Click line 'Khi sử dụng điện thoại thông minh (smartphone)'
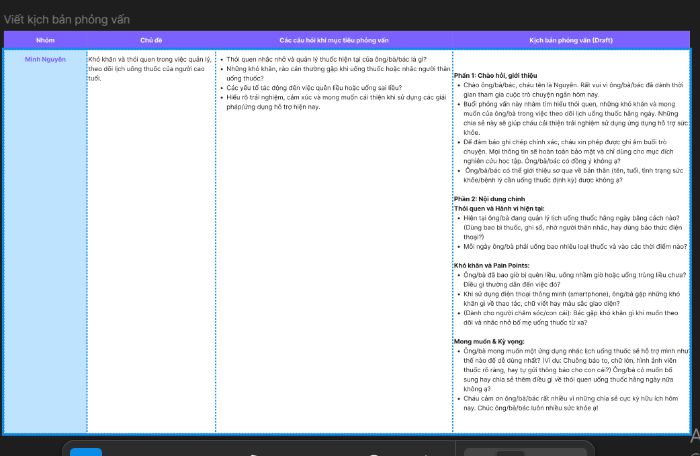 (571, 299)
